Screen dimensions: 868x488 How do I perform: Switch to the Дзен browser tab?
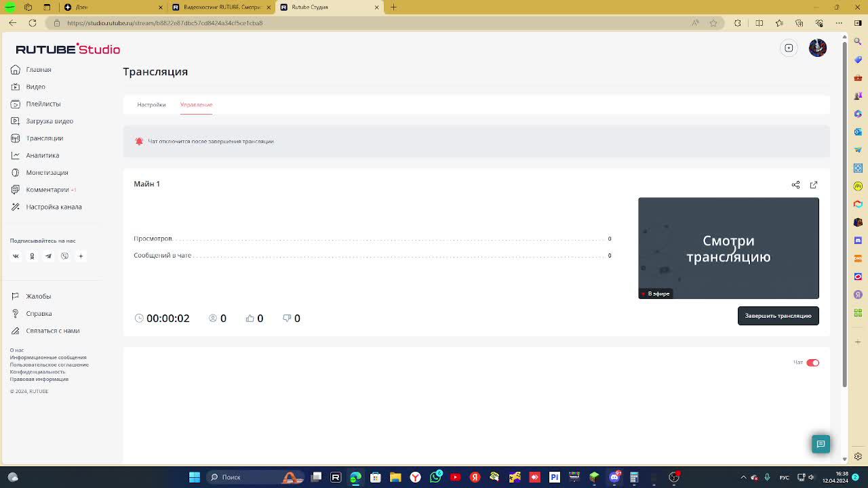112,7
